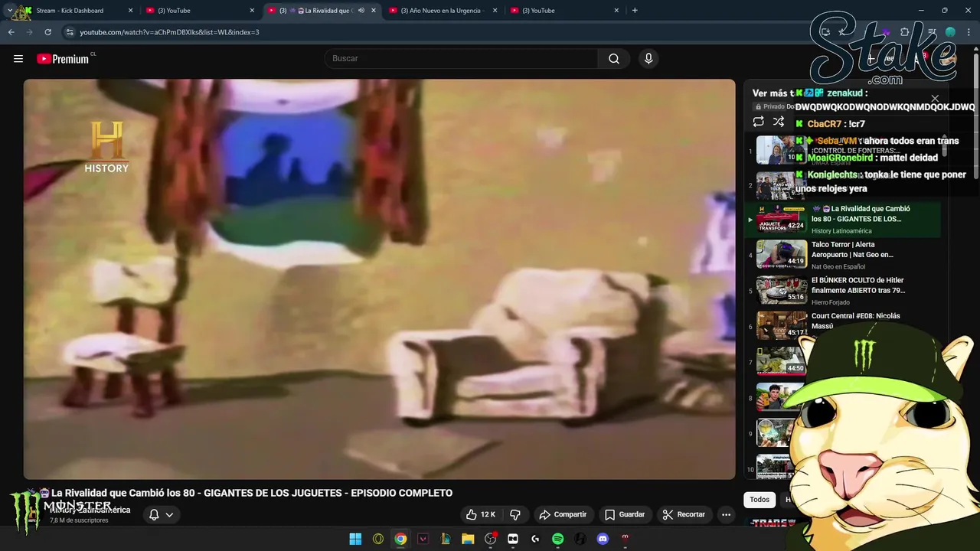The image size is (980, 551).
Task: Toggle playlist shuffle icon
Action: (779, 122)
